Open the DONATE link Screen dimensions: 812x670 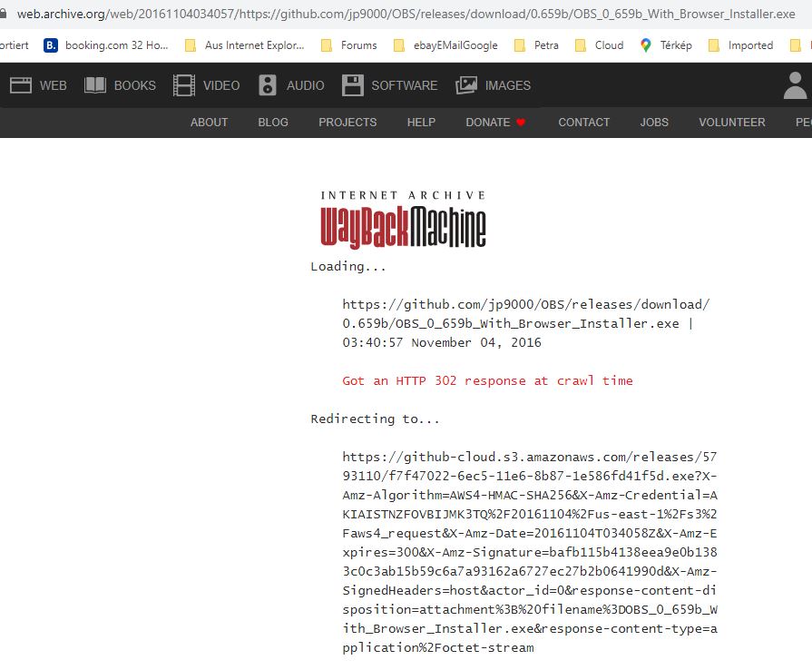488,123
